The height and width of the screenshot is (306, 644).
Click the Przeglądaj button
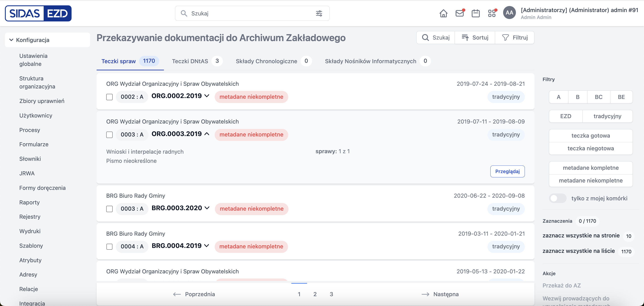click(x=508, y=171)
